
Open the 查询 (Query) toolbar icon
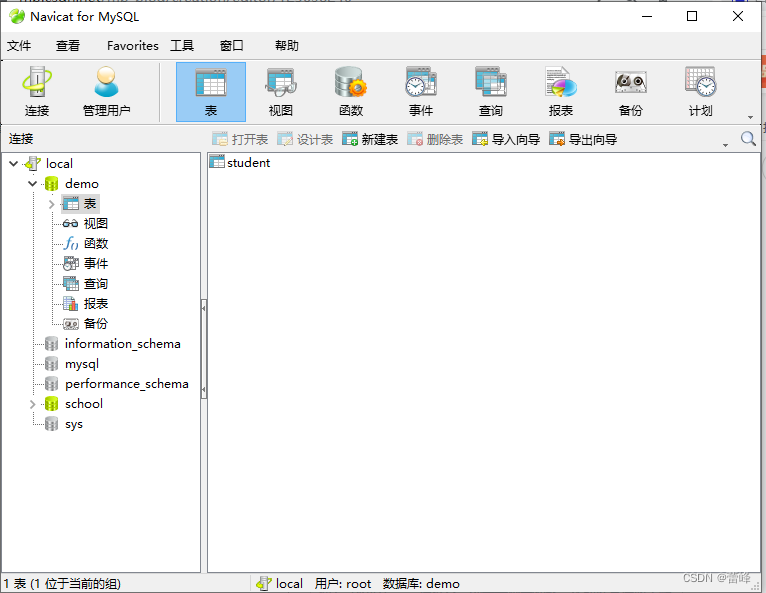point(490,92)
